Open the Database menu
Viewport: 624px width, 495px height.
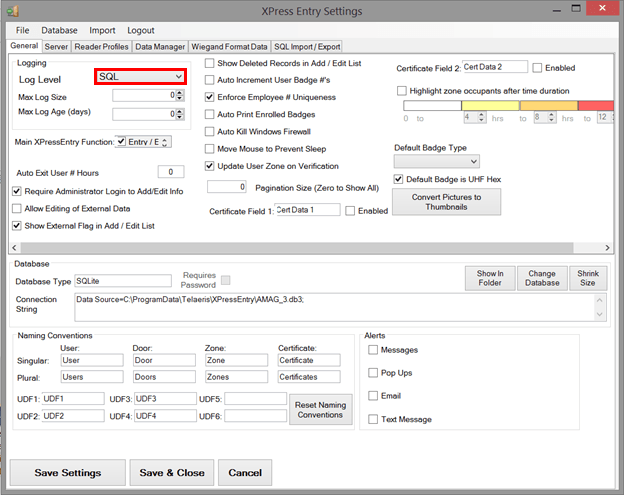[x=59, y=30]
